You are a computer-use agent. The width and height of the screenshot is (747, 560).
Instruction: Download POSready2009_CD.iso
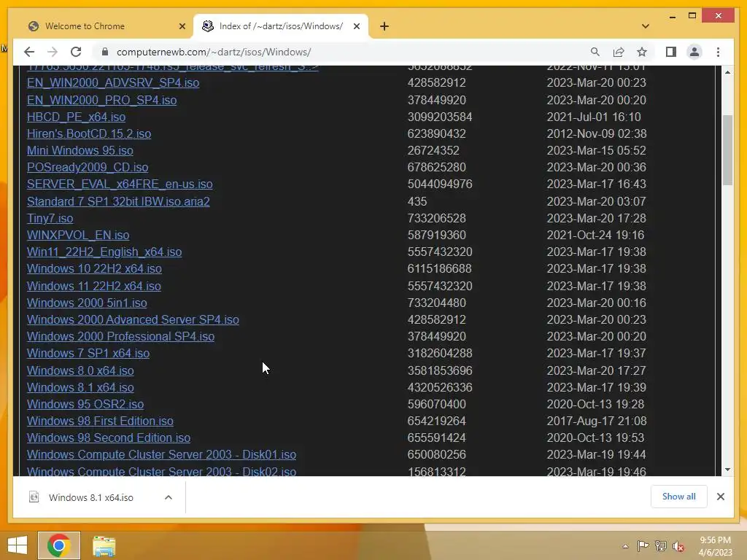[x=88, y=167]
